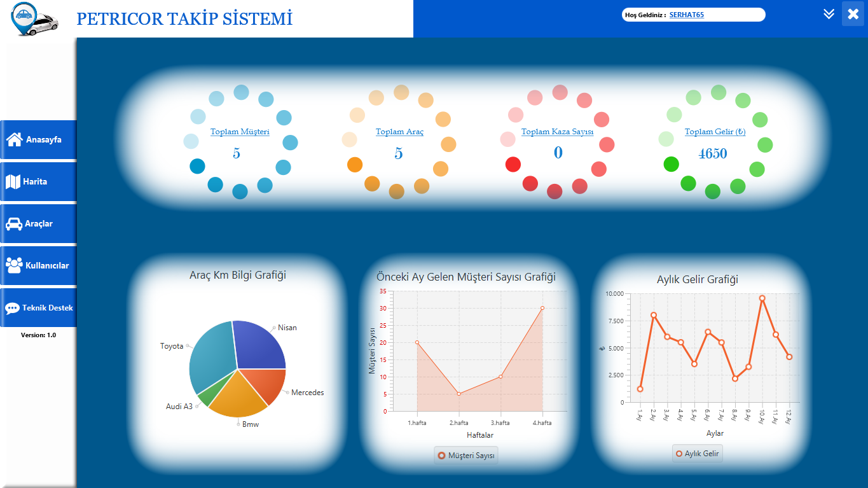Collapse the top panel using the chevron arrows
This screenshot has width=868, height=488.
click(828, 13)
